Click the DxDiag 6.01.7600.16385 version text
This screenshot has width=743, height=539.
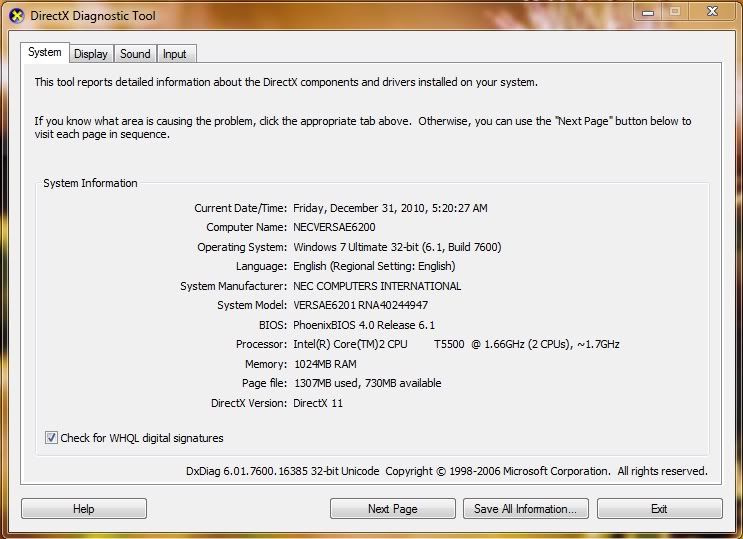[x=282, y=471]
